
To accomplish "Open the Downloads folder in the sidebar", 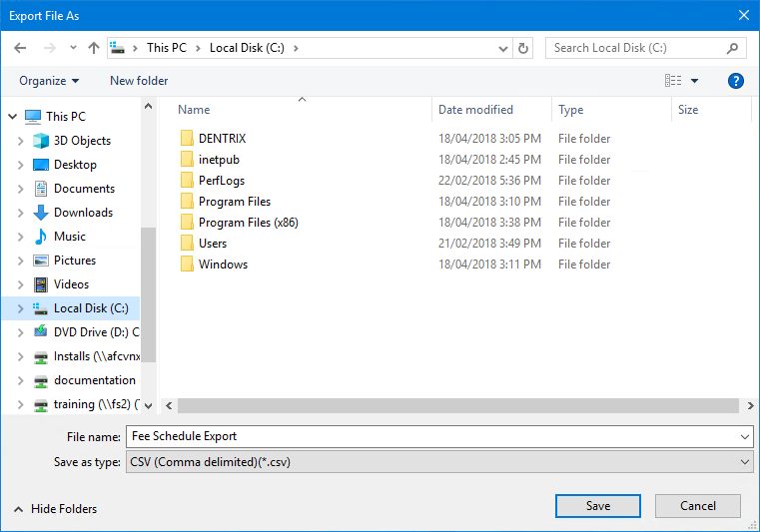I will pyautogui.click(x=83, y=213).
